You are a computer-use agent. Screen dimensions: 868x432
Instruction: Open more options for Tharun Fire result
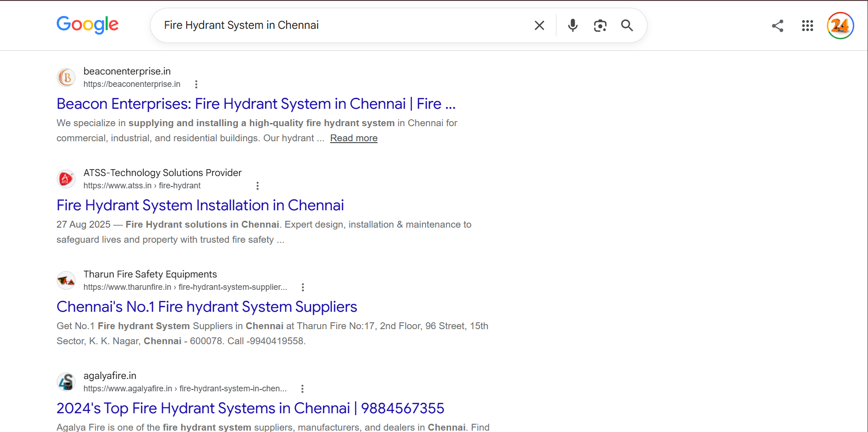pyautogui.click(x=302, y=287)
